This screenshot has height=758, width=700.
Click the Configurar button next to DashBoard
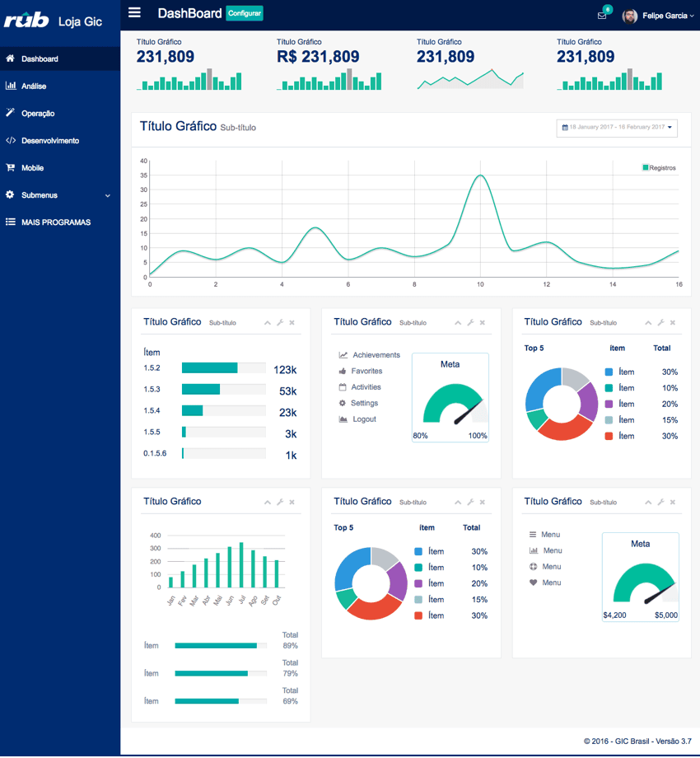point(245,13)
